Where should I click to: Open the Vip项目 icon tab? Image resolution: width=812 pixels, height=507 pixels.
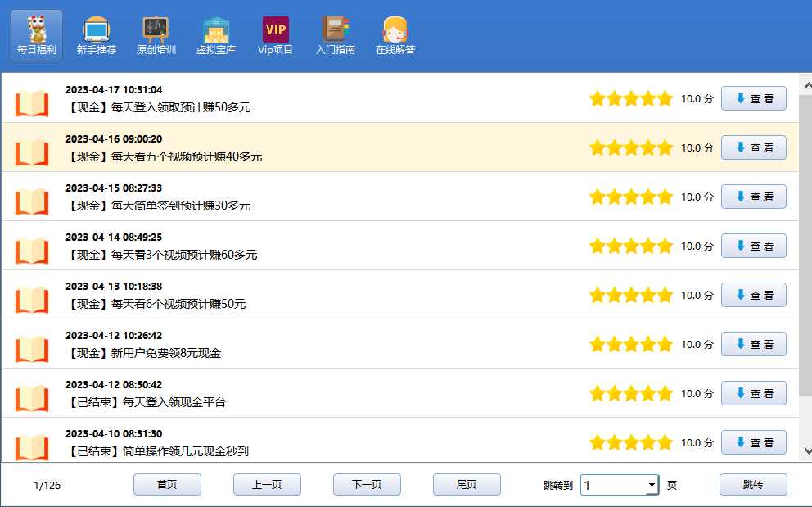point(276,35)
